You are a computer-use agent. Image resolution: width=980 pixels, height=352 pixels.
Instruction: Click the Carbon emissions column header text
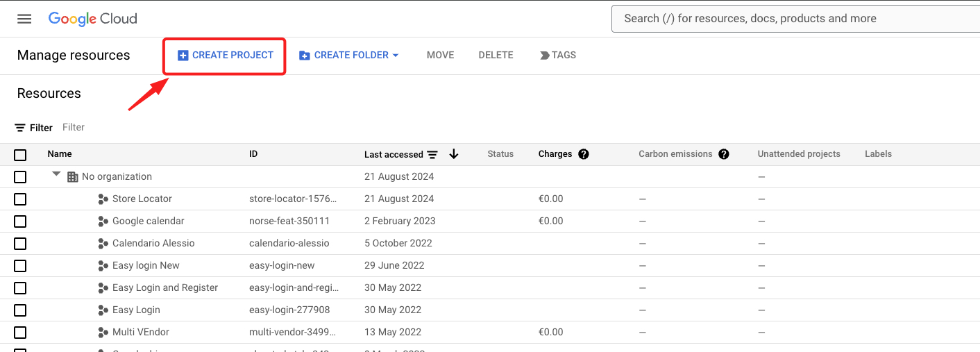click(x=675, y=154)
